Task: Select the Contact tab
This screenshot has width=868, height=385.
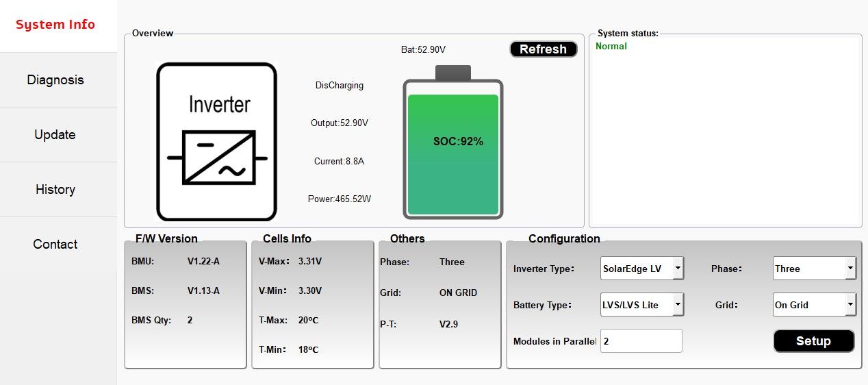Action: click(x=55, y=244)
